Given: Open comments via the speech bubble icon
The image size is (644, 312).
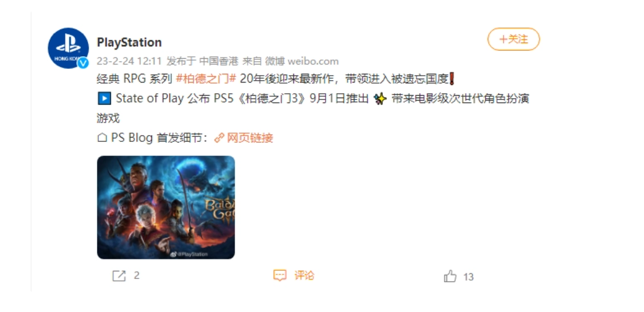Looking at the screenshot, I should 279,276.
